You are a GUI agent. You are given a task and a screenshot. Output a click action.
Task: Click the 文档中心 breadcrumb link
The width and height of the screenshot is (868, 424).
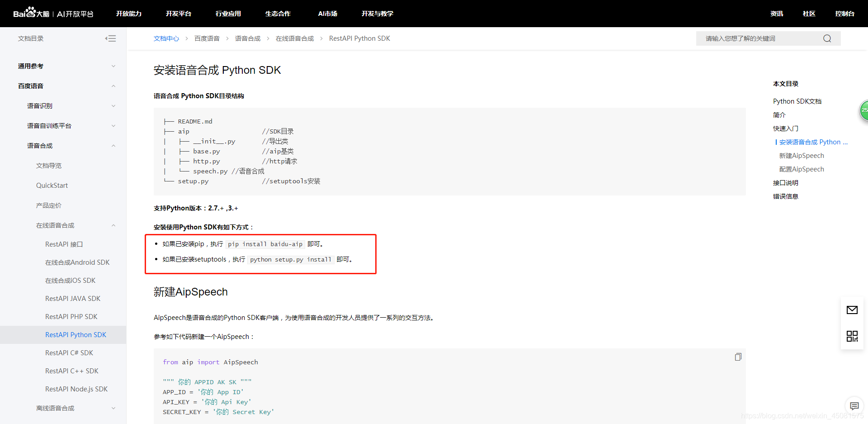coord(166,38)
